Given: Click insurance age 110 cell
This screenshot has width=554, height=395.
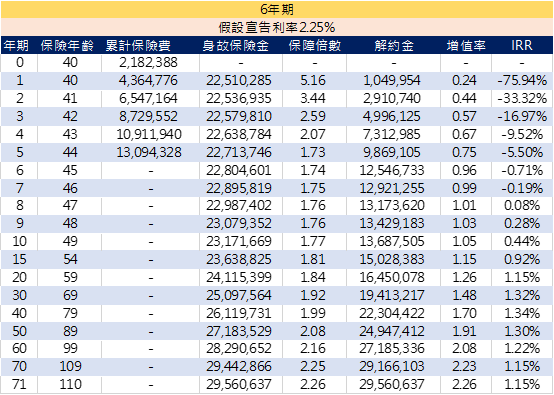Looking at the screenshot, I should pyautogui.click(x=70, y=384).
